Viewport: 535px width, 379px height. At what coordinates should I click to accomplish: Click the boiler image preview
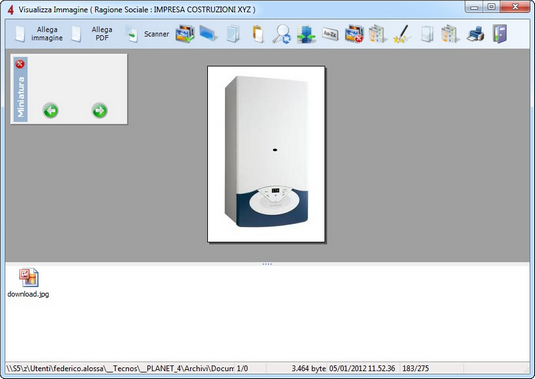pos(266,154)
